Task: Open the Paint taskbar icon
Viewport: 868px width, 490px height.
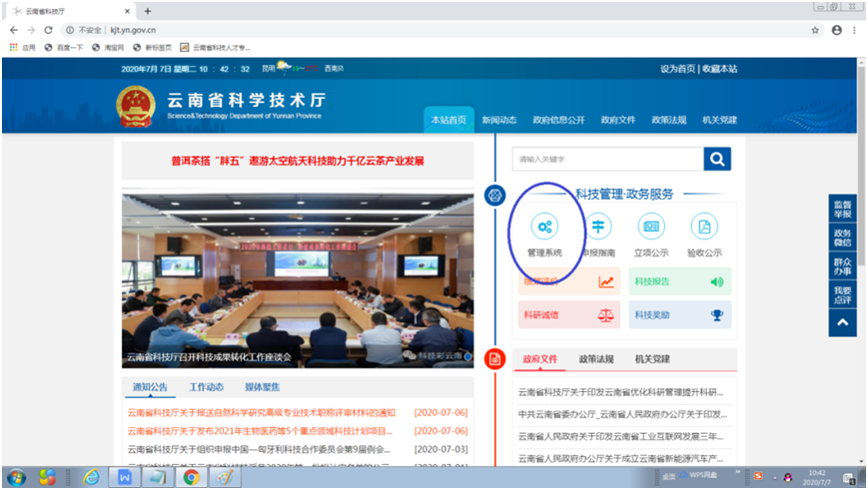Action: [x=224, y=477]
